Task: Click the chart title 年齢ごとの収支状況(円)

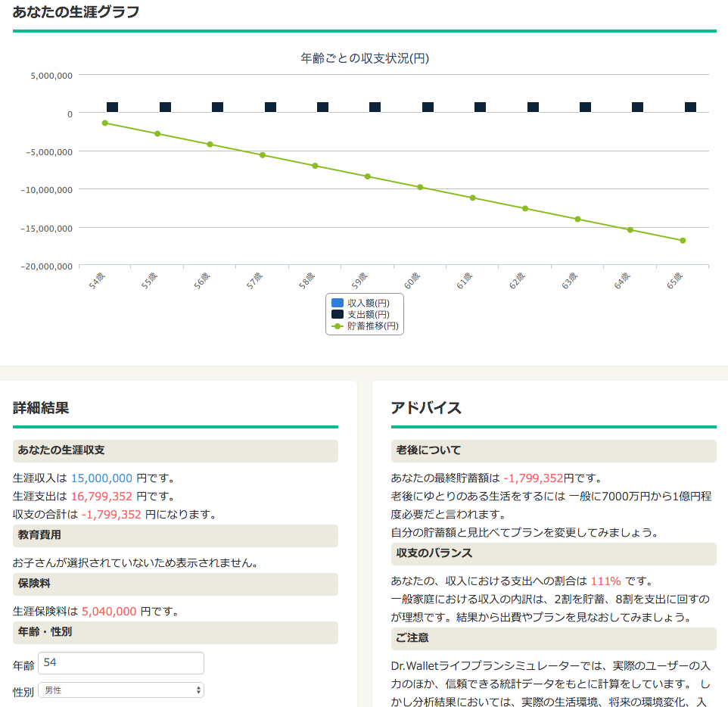Action: 365,58
